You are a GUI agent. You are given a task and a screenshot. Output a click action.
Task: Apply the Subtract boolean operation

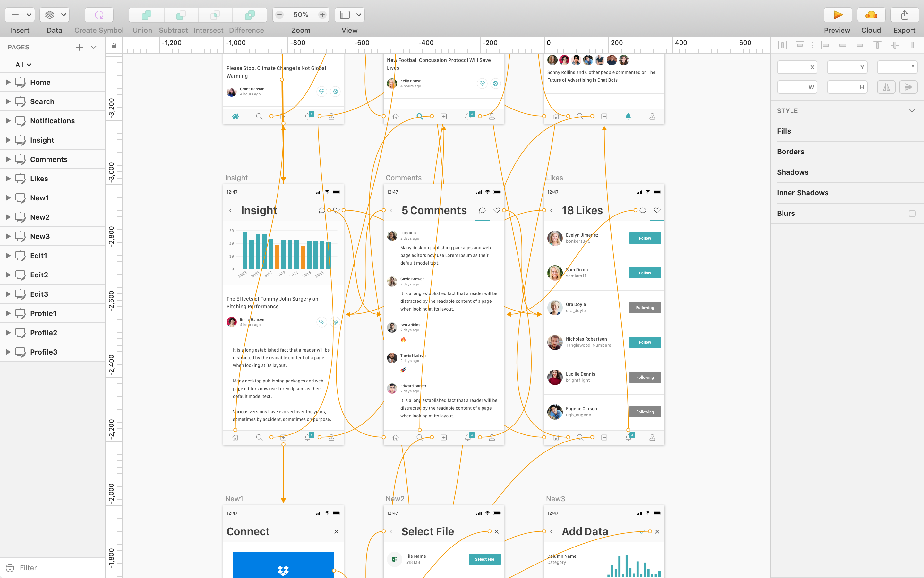coord(181,15)
